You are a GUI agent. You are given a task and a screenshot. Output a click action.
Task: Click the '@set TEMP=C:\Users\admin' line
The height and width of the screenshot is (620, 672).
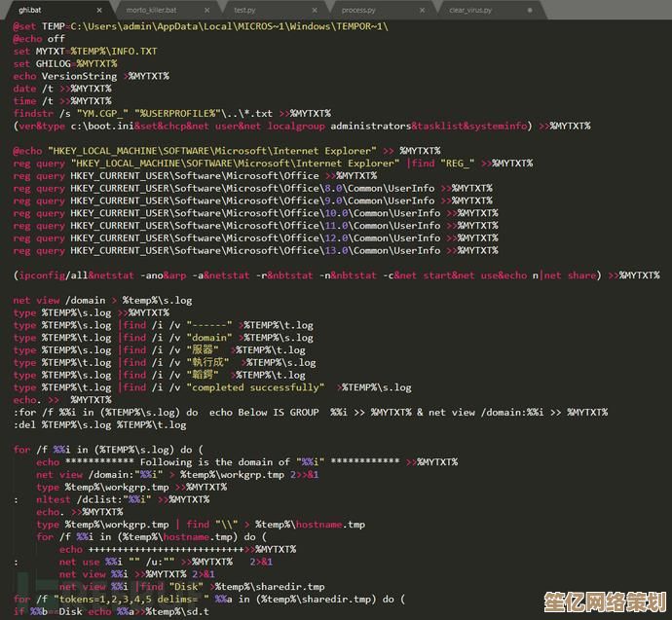click(201, 26)
